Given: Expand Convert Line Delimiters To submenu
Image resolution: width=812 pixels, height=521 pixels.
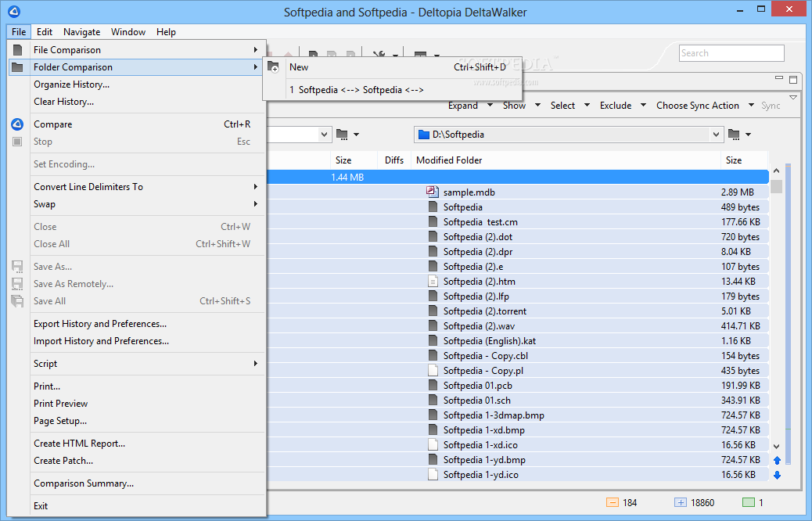Looking at the screenshot, I should (137, 186).
